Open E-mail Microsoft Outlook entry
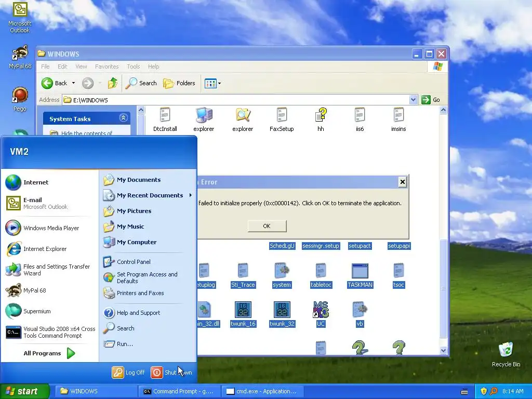The image size is (532, 399). [x=50, y=203]
